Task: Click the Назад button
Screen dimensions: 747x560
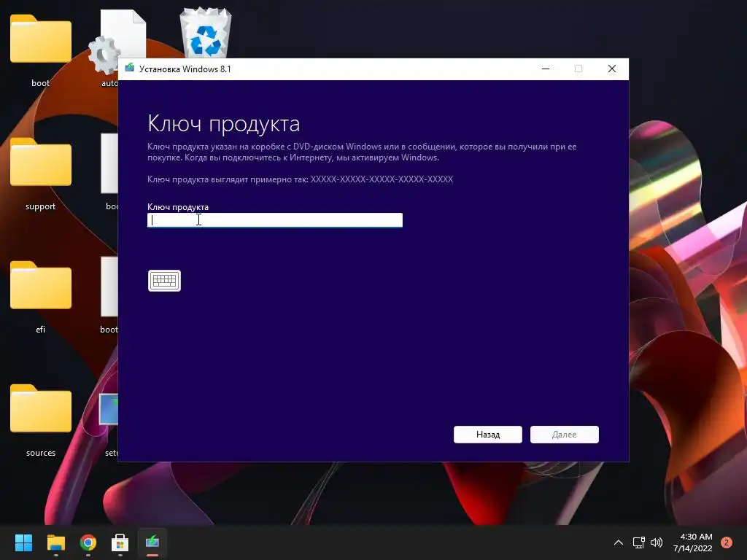Action: coord(488,435)
